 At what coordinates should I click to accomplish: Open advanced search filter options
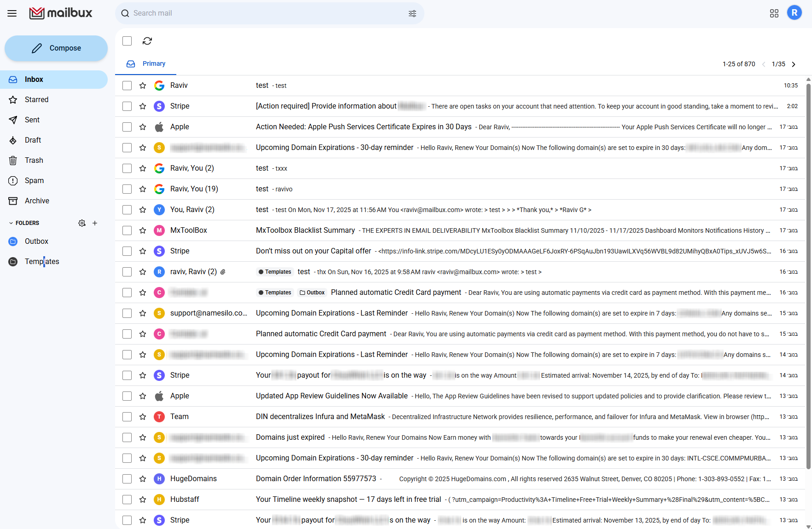tap(412, 13)
